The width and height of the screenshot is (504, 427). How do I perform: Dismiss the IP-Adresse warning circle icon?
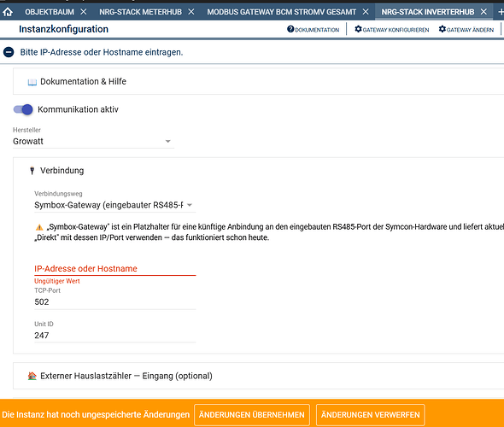[x=9, y=52]
